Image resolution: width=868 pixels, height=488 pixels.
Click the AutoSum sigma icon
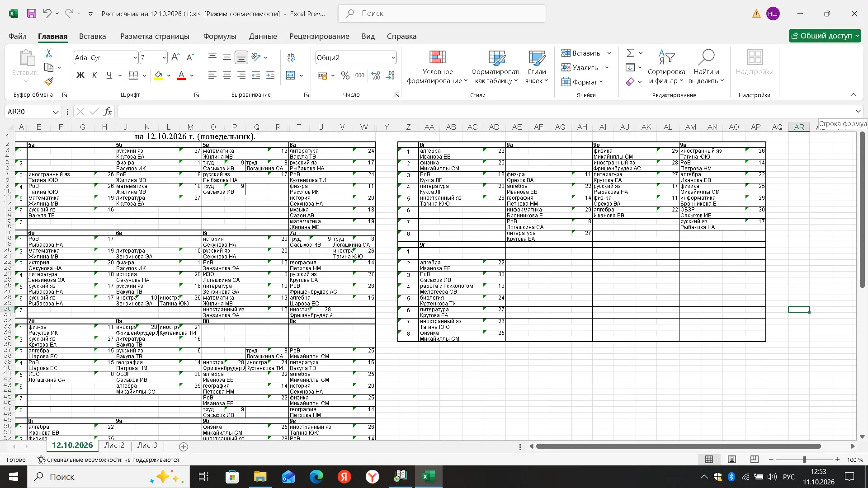point(630,53)
